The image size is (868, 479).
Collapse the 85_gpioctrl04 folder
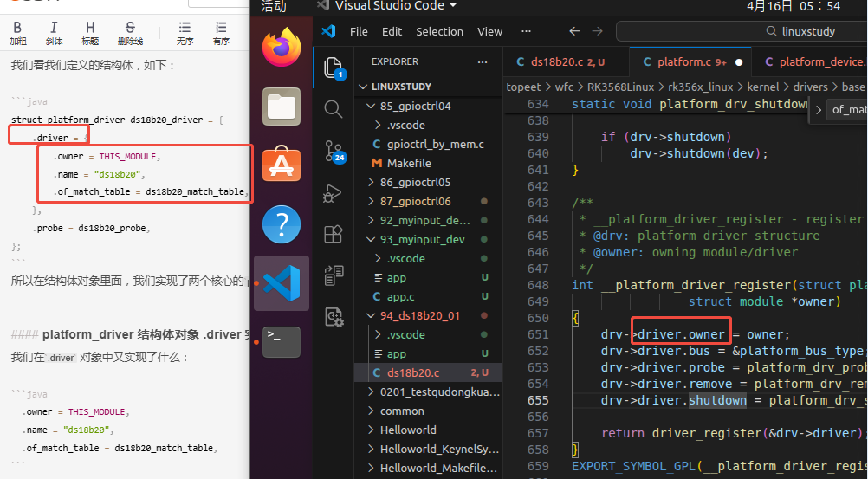[x=429, y=106]
